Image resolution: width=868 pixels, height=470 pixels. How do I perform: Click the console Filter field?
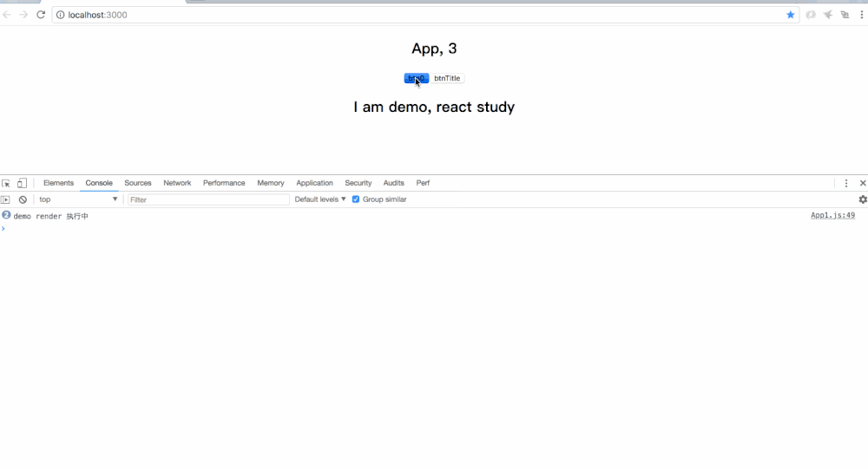tap(208, 199)
